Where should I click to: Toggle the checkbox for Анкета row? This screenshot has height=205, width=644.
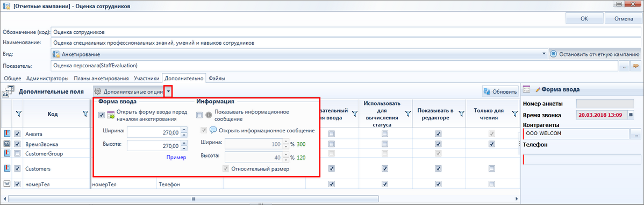[x=17, y=133]
